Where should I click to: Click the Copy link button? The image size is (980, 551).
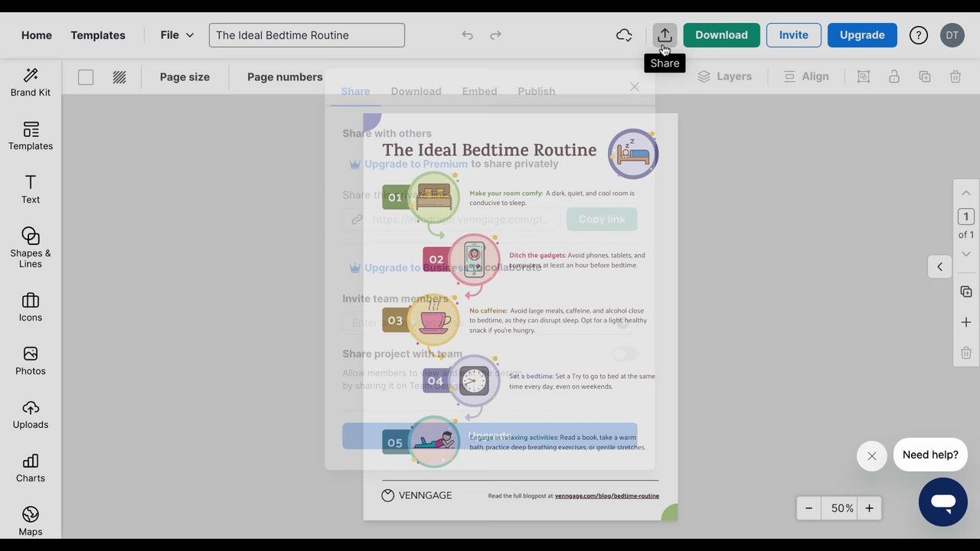(602, 219)
